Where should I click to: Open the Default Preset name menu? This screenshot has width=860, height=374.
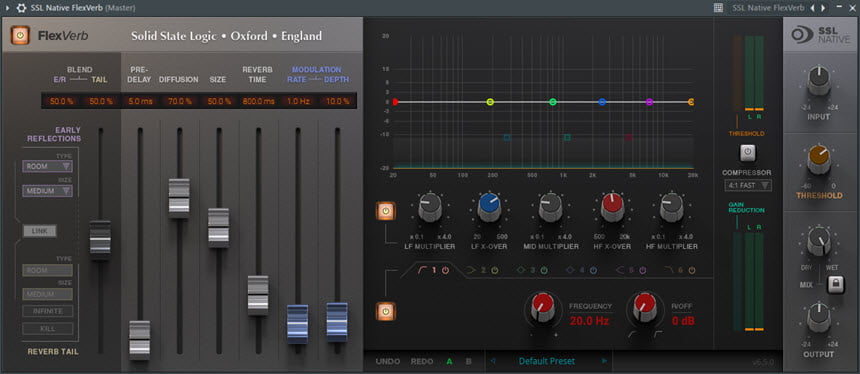click(x=547, y=361)
